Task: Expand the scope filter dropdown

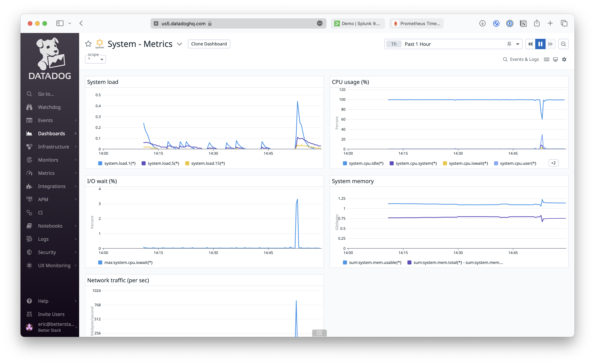Action: click(101, 60)
